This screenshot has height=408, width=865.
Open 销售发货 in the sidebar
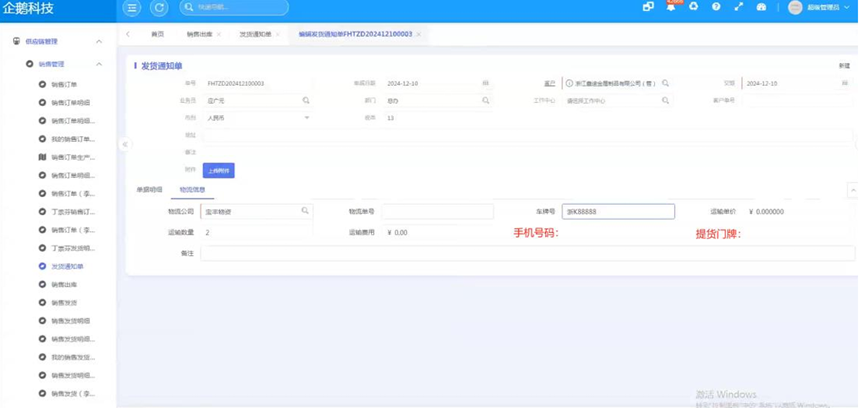(65, 303)
